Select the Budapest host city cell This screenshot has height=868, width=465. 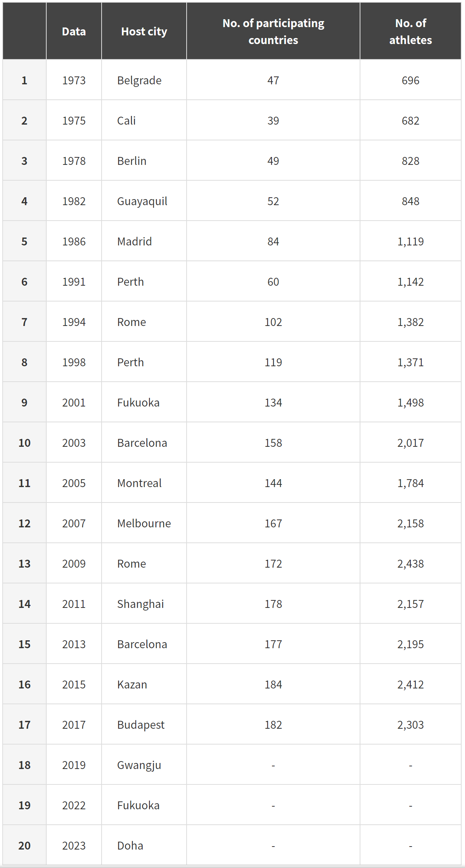point(144,725)
